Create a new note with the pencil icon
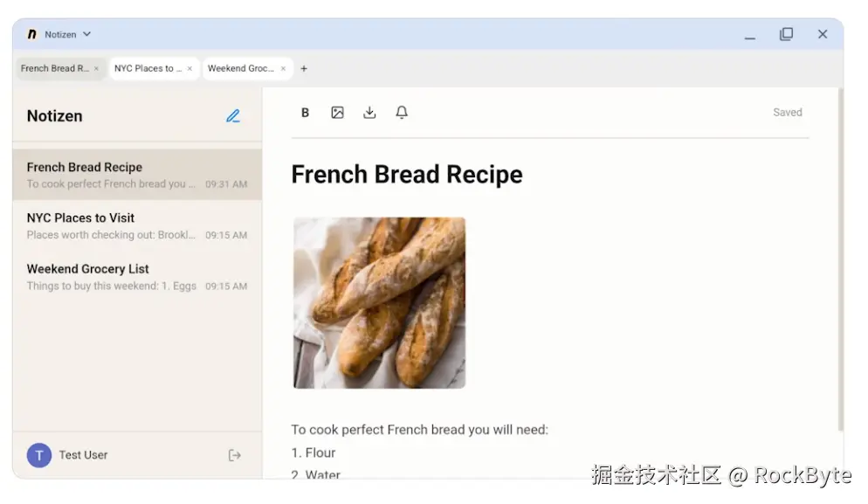 coord(233,116)
